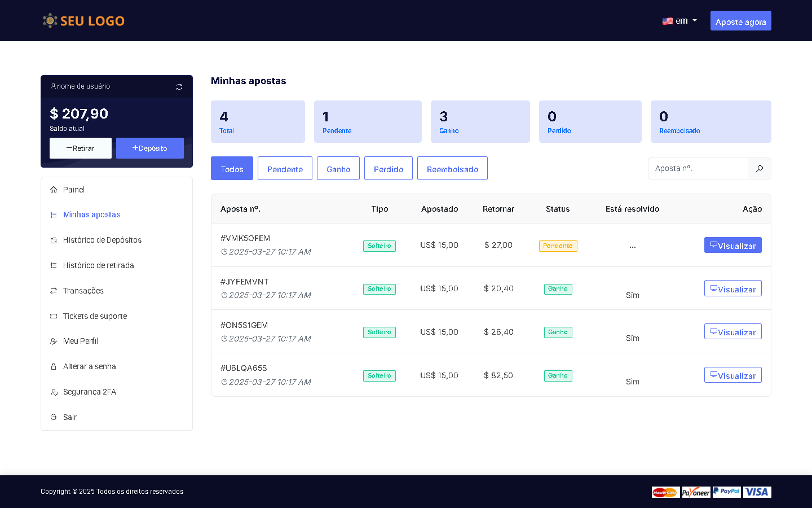Click the search magnifier icon
The image size is (812, 508).
[x=760, y=168]
